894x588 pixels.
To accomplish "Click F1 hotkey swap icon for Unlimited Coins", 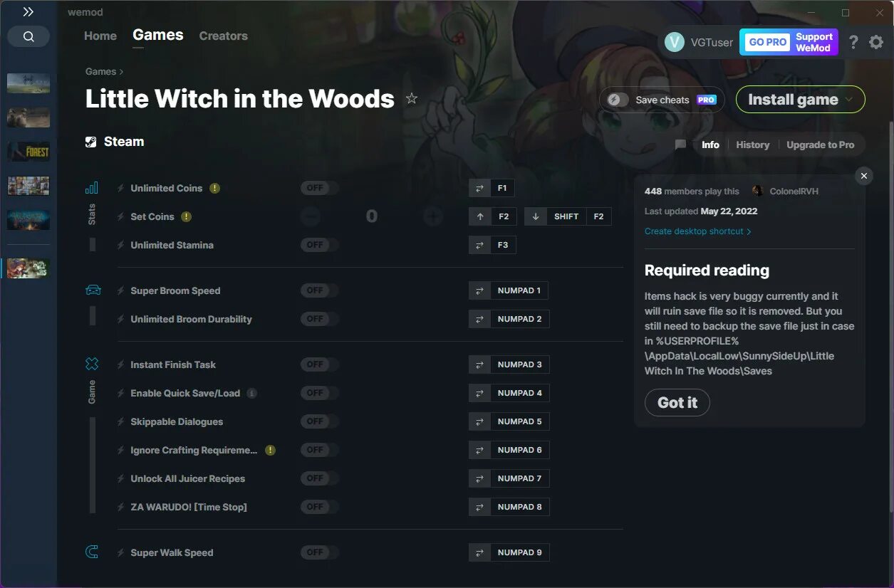I will tap(479, 188).
